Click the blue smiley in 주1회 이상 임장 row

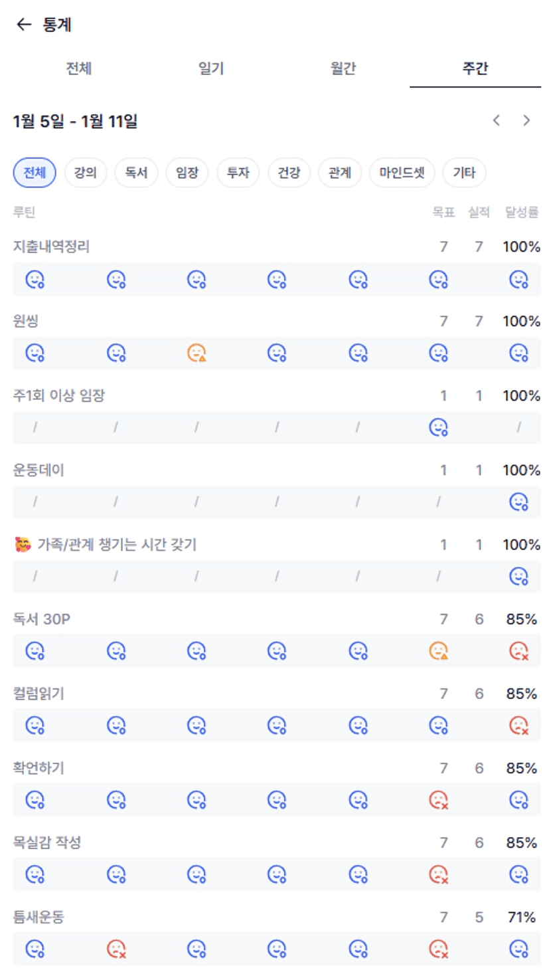[438, 427]
